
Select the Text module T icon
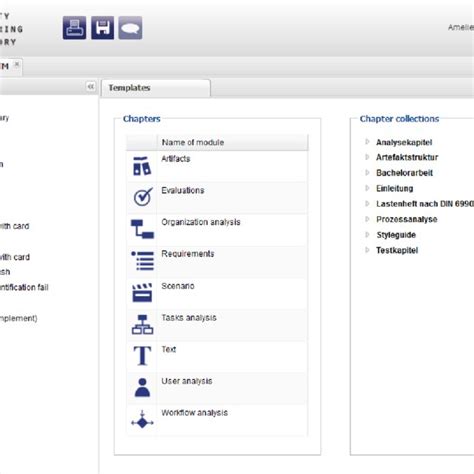point(142,355)
